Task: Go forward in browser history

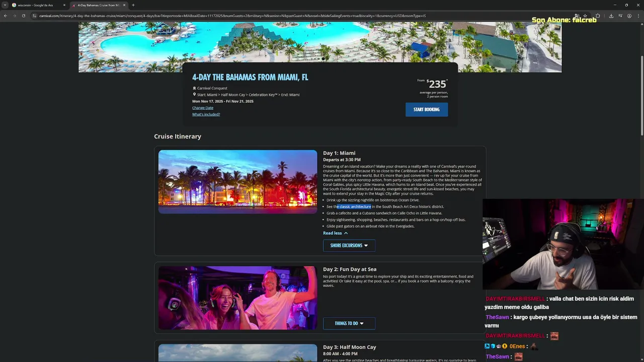Action: 14,16
